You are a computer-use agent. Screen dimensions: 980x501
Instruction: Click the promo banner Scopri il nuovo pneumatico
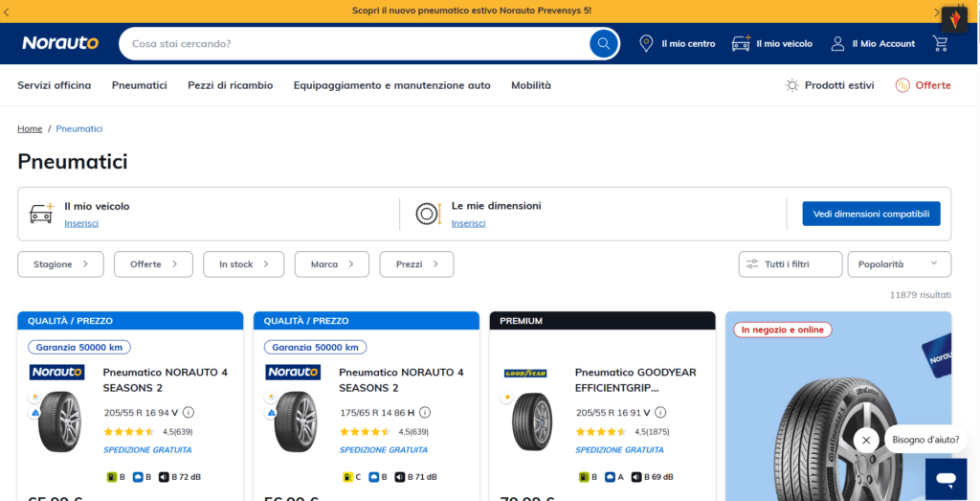471,11
